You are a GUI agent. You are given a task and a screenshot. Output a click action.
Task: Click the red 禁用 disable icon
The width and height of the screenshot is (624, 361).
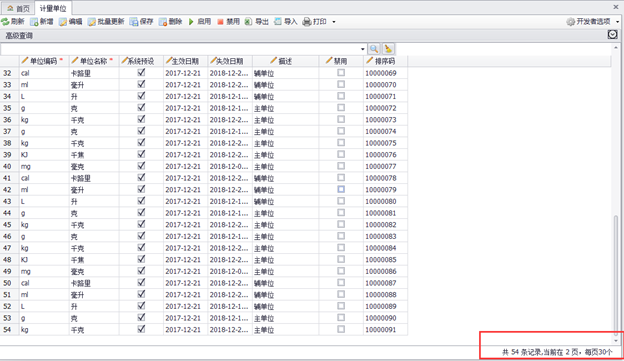pyautogui.click(x=220, y=21)
